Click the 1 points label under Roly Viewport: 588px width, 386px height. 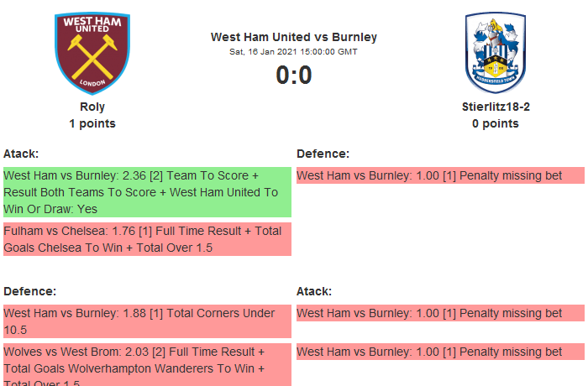(x=92, y=123)
